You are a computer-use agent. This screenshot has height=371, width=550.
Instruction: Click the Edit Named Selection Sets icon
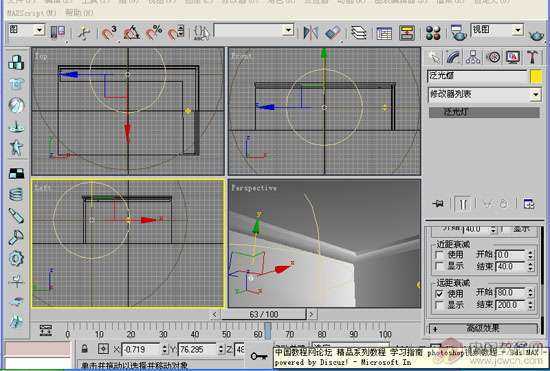pyautogui.click(x=201, y=33)
